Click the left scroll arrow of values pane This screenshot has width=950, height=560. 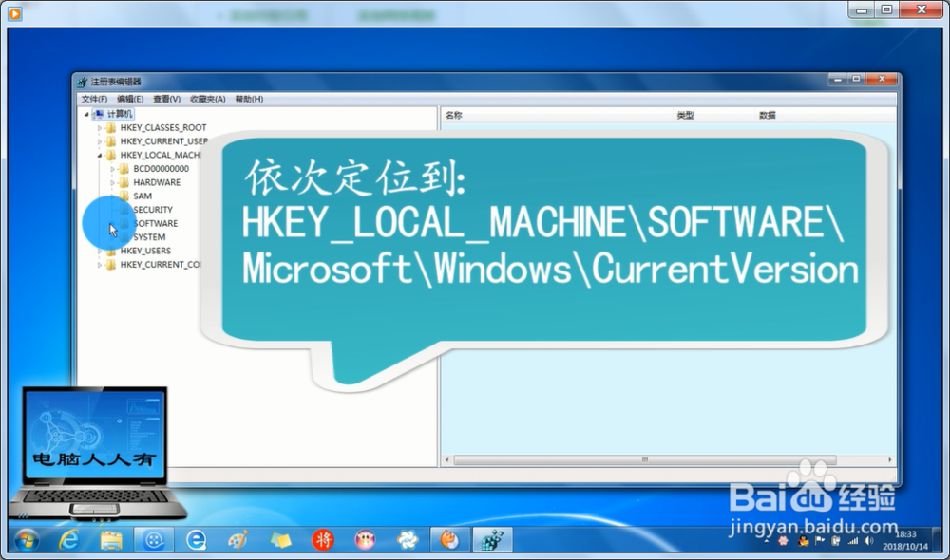click(447, 460)
